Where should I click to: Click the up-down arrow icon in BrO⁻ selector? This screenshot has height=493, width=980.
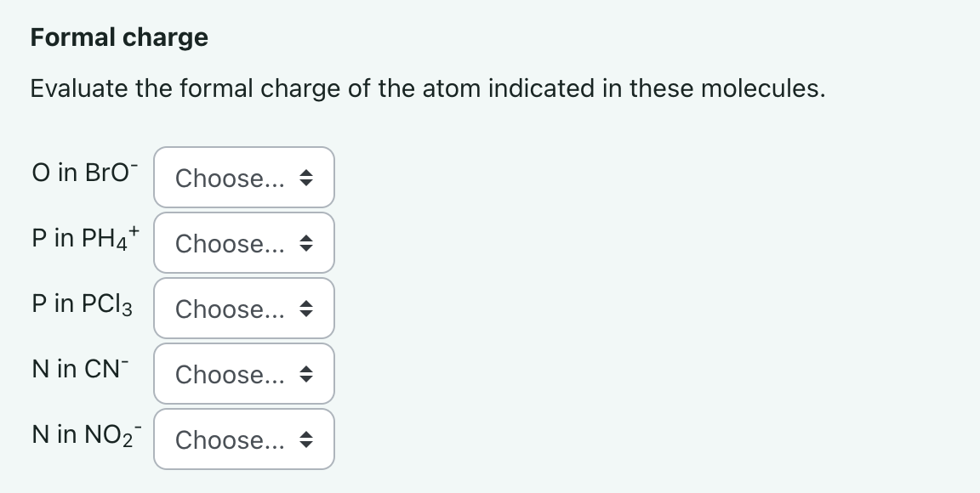pos(306,178)
